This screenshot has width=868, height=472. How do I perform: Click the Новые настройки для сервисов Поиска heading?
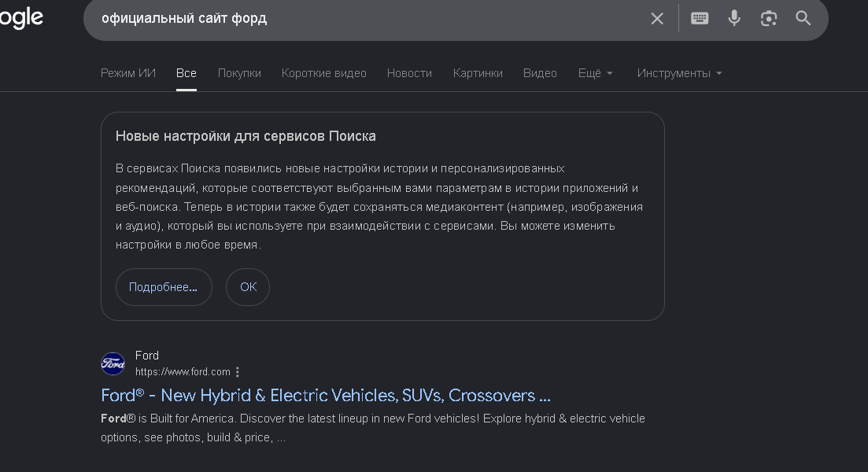tap(246, 136)
